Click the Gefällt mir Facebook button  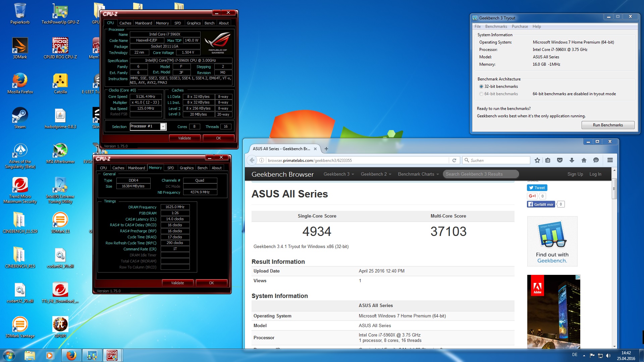(x=541, y=204)
